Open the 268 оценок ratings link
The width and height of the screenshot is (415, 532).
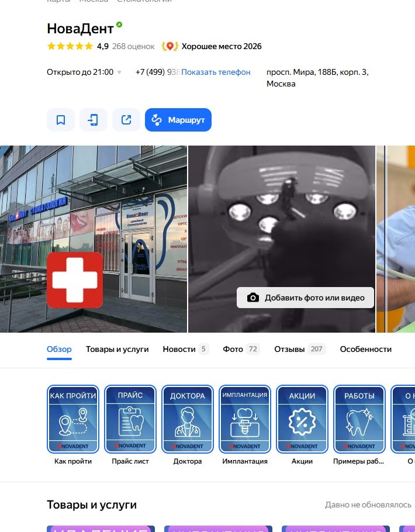133,46
